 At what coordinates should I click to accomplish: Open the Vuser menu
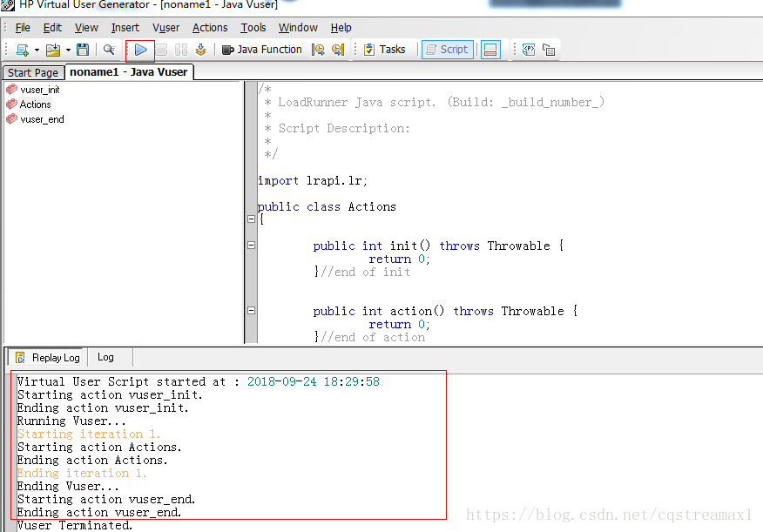point(165,27)
